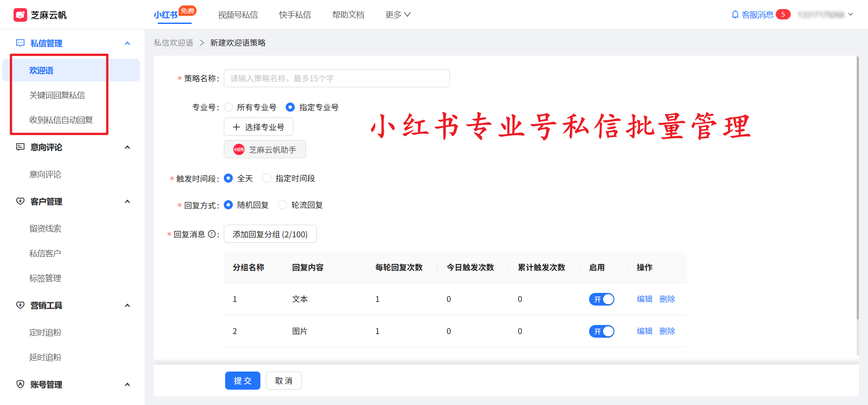868x405 pixels.
Task: Collapse the 营销工具 sidebar section
Action: tap(127, 306)
